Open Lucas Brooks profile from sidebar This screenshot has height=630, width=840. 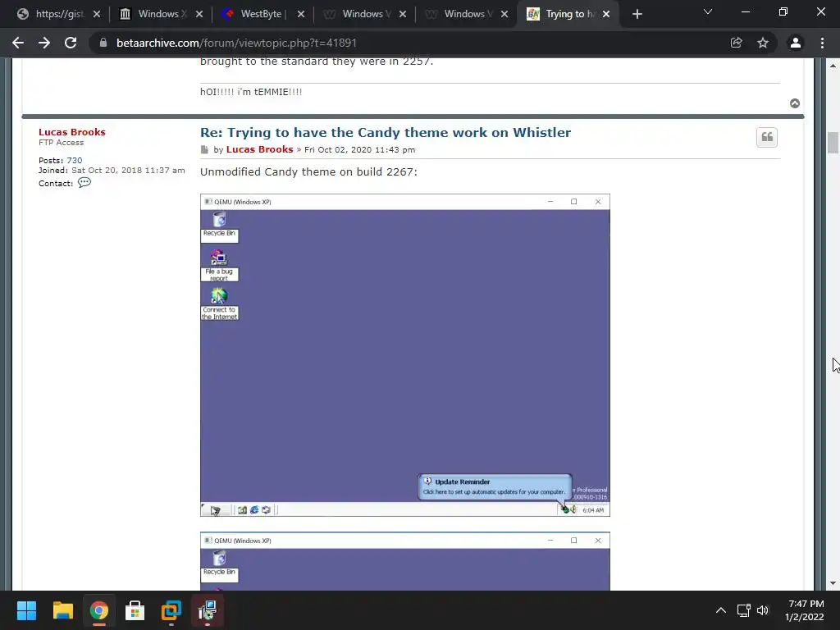pos(72,132)
